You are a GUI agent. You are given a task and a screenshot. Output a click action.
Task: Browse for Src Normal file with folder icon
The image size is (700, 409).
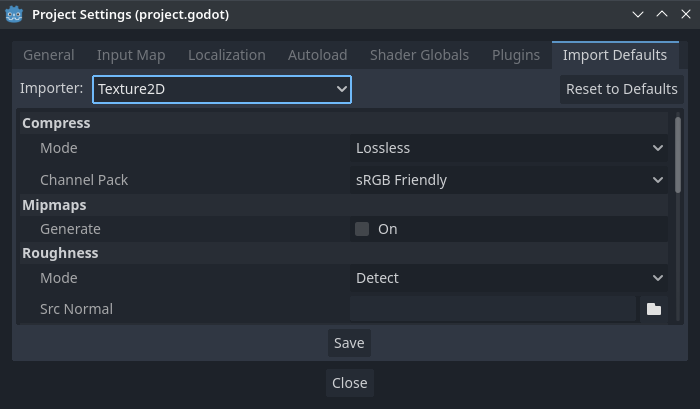tap(654, 309)
